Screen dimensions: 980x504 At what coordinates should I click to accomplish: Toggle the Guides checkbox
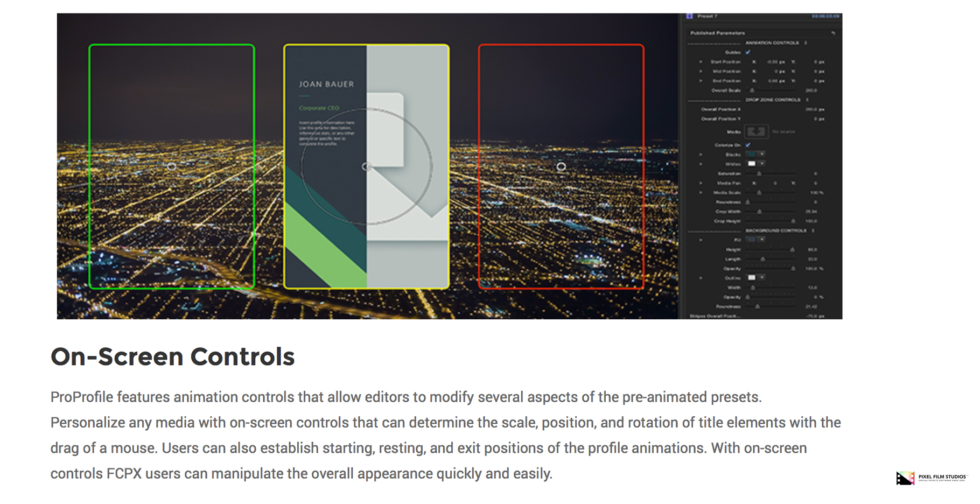748,52
